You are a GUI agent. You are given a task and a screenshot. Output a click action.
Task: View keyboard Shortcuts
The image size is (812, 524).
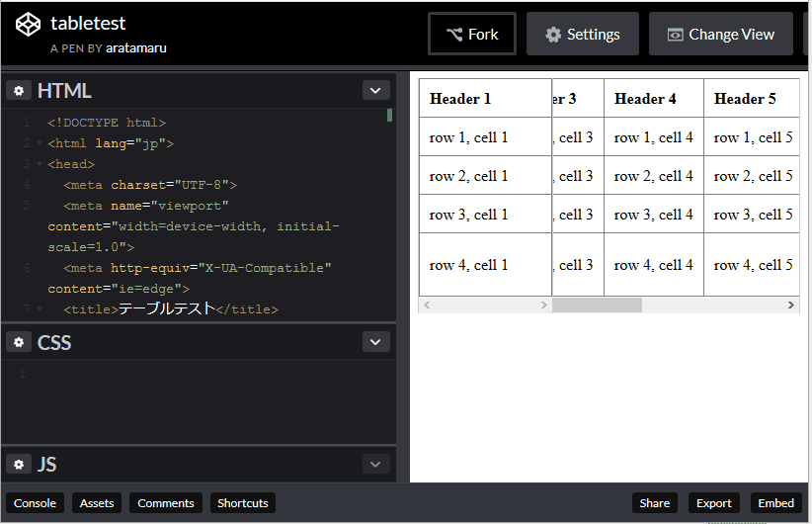pos(243,503)
